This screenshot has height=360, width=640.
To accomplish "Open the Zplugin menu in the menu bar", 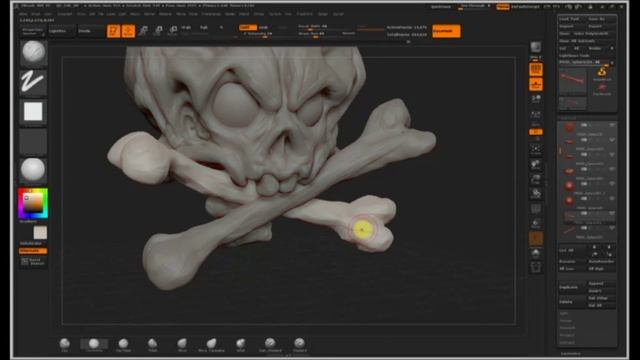I will 323,14.
